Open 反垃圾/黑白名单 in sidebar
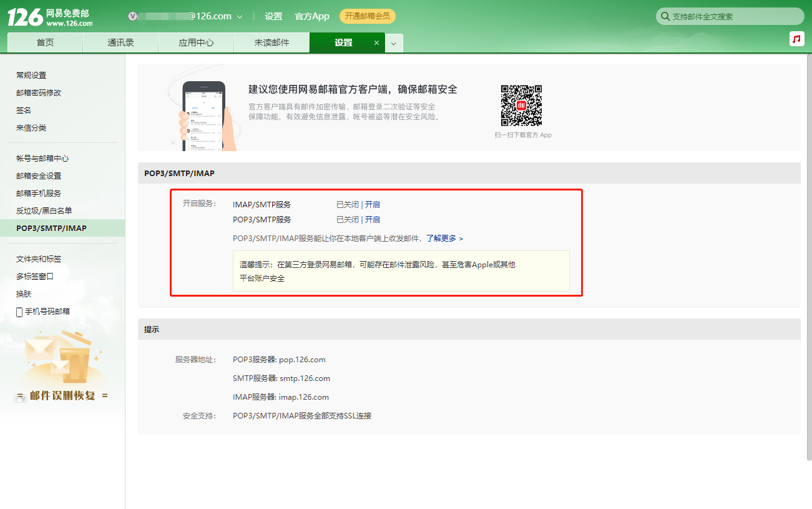Viewport: 812px width, 509px height. click(44, 211)
